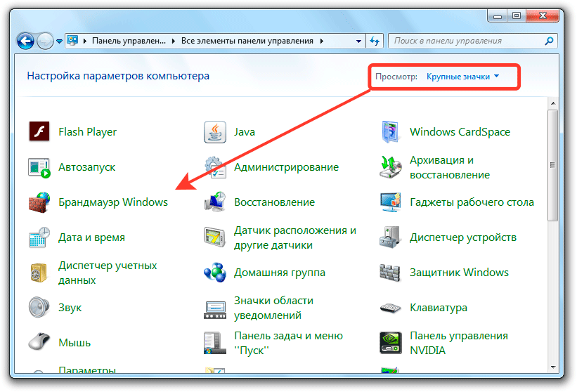Screen dimensions: 577x392
Task: Open the Звук text link
Action: (x=70, y=308)
